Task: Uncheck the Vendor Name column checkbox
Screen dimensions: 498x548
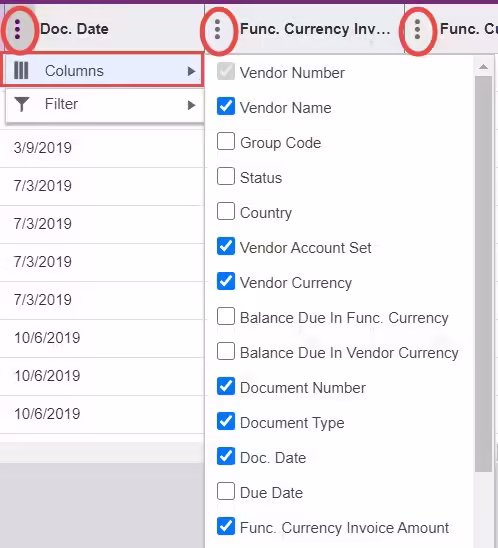Action: click(x=226, y=106)
